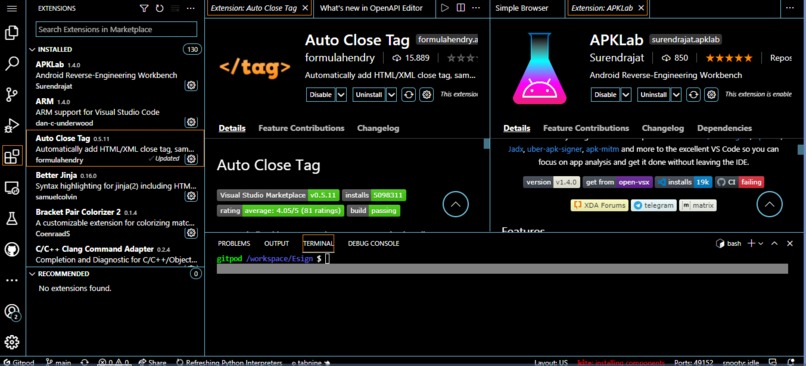Open Uninstall dropdown for APKLab
Screen dimensions: 806x366
[x=676, y=95]
